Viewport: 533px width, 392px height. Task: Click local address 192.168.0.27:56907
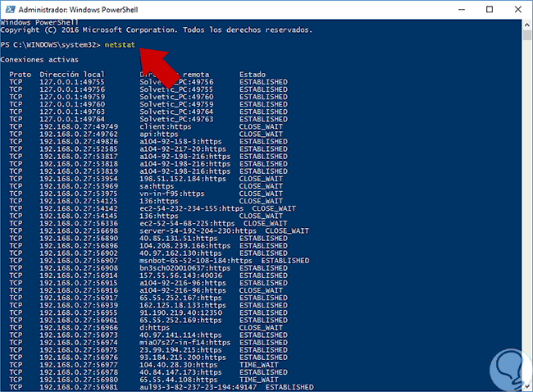pos(79,261)
